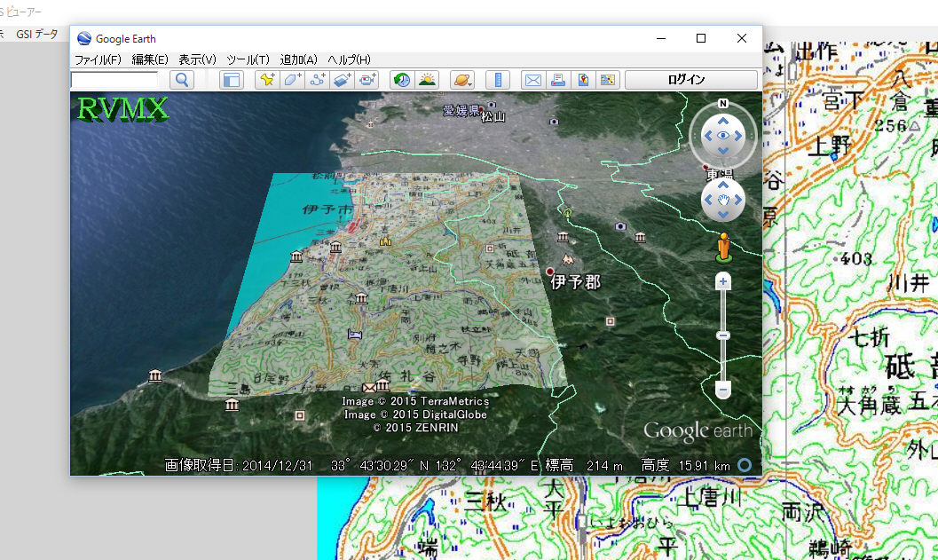Open the 表示(V) menu
938x560 pixels.
(197, 59)
